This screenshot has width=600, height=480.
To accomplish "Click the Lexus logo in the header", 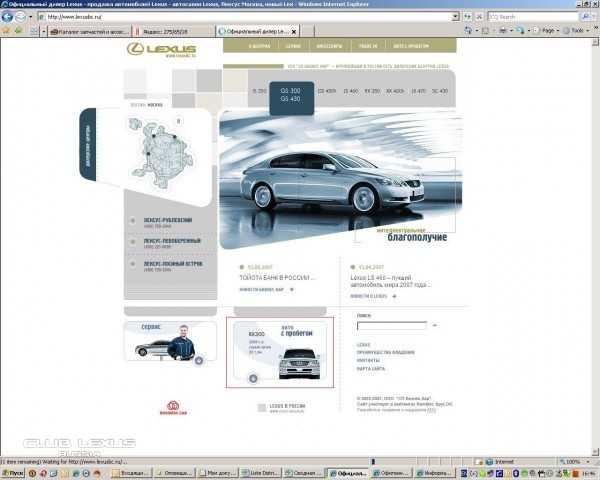I will tap(161, 49).
